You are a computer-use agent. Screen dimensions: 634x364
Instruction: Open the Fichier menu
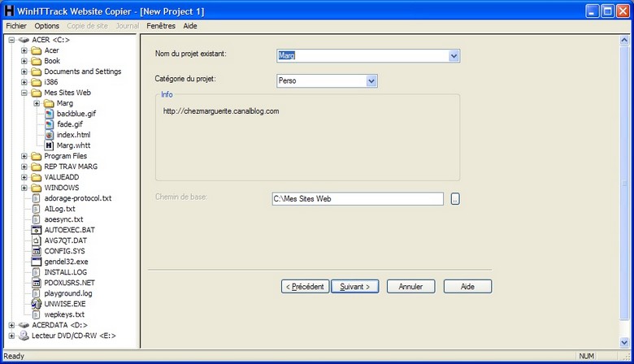pos(16,26)
